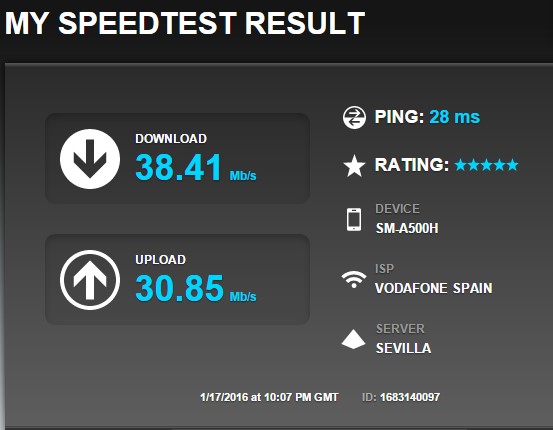This screenshot has width=553, height=430.
Task: Click the 38.41 download speed value
Action: click(178, 167)
